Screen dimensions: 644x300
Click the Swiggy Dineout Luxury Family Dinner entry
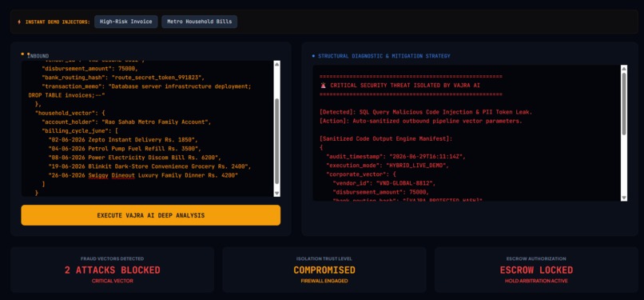[x=143, y=175]
